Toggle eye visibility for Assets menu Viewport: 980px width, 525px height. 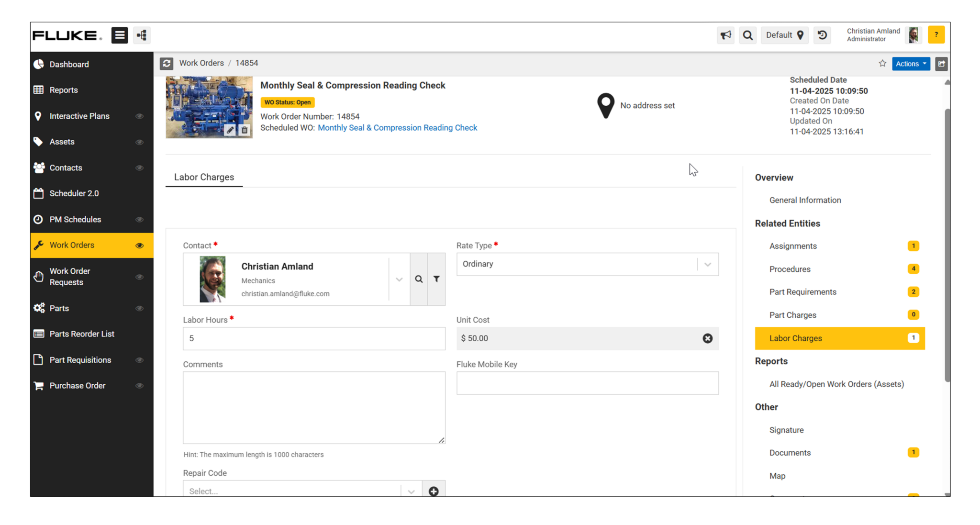click(x=139, y=142)
